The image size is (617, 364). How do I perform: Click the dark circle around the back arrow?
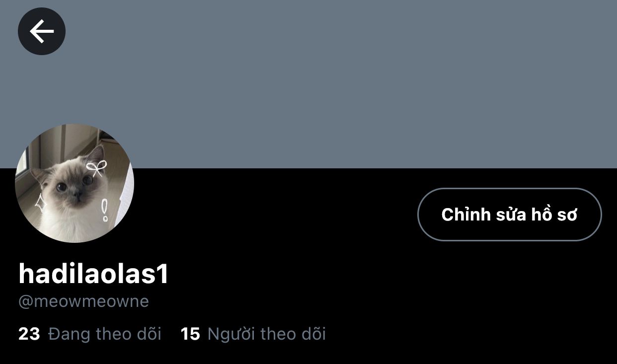click(42, 31)
